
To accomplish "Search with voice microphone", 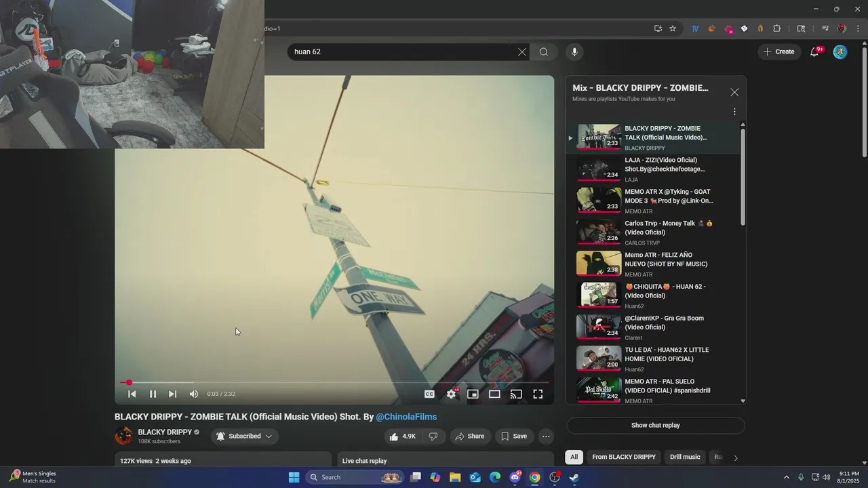I will click(574, 52).
